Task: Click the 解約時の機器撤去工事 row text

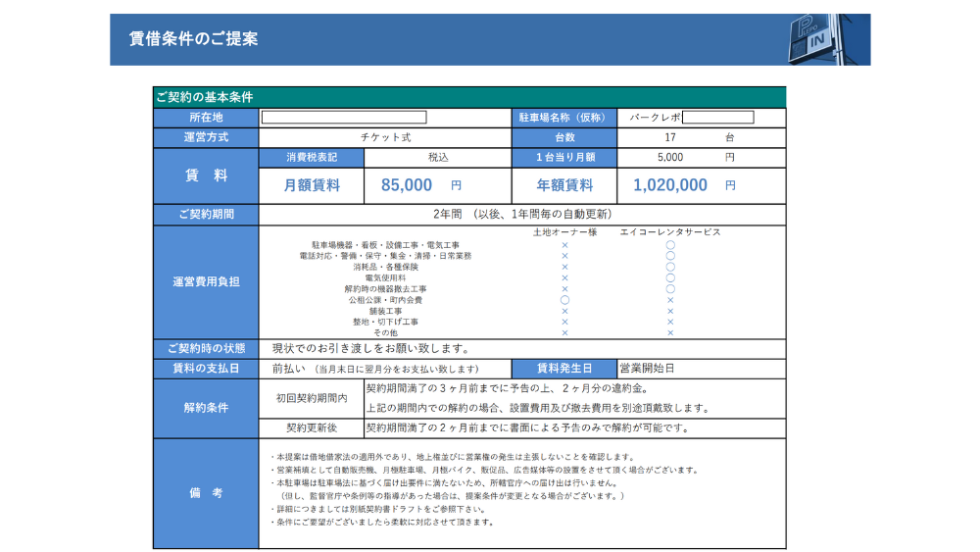Action: [x=385, y=289]
